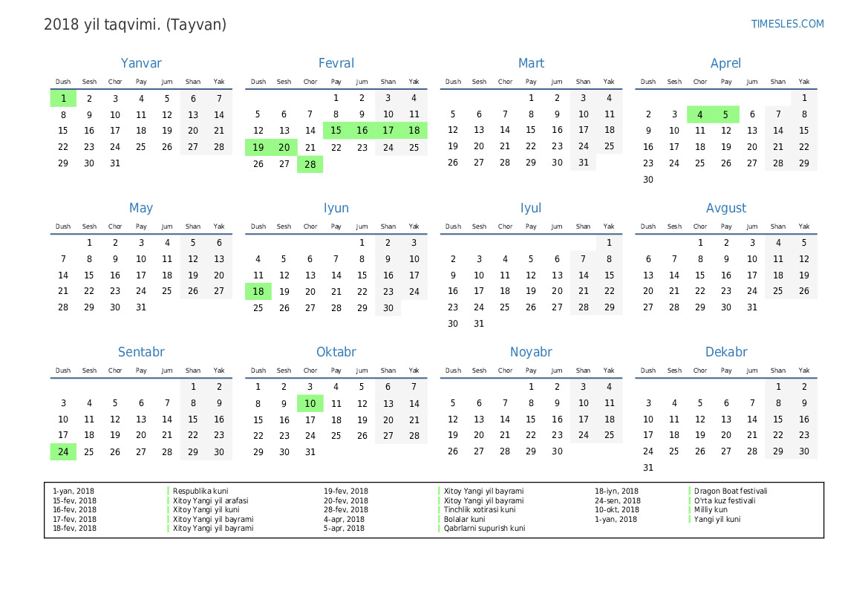
Task: Open the TIMESLES.COM link
Action: pyautogui.click(x=787, y=24)
